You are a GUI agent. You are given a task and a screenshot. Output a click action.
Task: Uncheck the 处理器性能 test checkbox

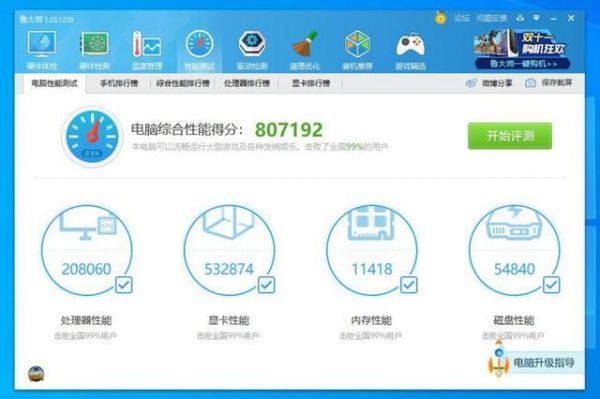pos(124,285)
